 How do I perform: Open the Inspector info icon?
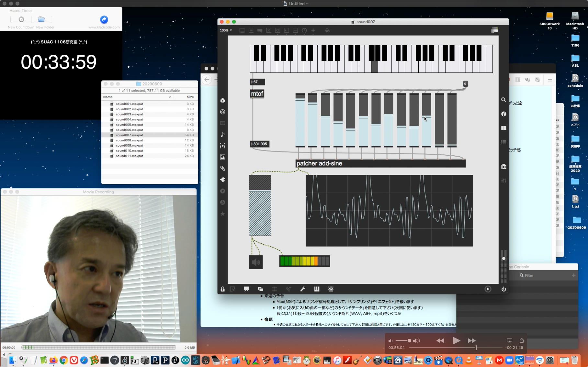click(x=503, y=114)
